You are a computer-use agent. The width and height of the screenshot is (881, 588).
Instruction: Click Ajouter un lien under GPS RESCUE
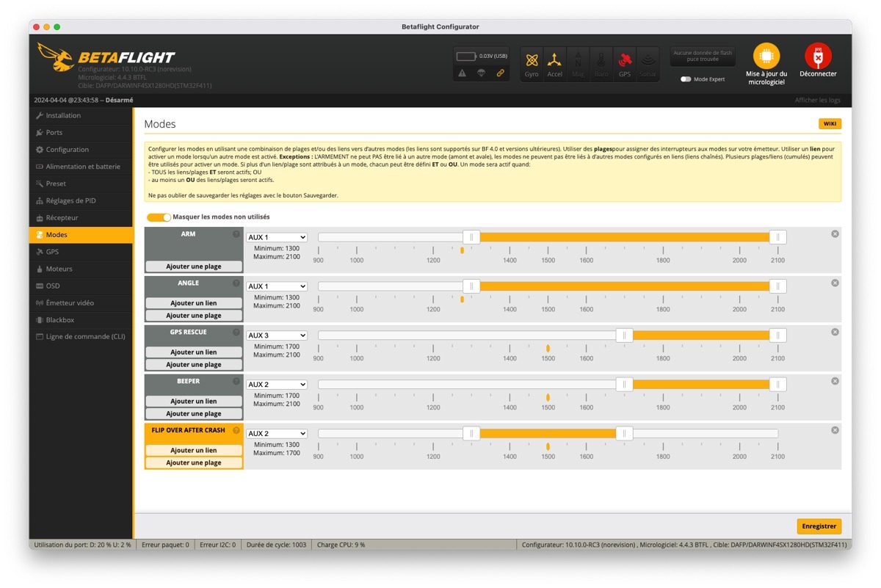pyautogui.click(x=194, y=352)
